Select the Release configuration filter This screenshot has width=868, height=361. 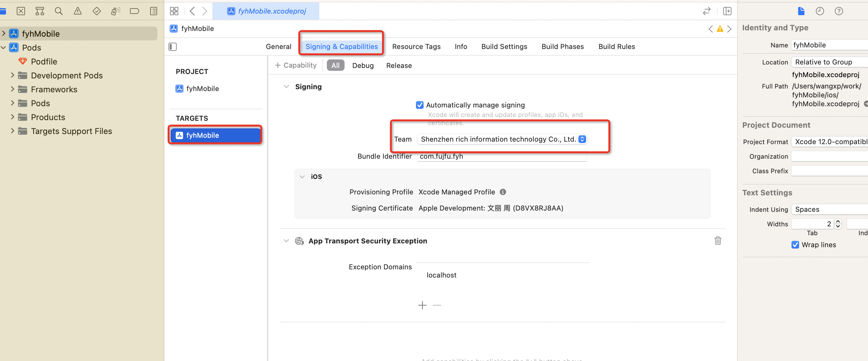(x=399, y=65)
